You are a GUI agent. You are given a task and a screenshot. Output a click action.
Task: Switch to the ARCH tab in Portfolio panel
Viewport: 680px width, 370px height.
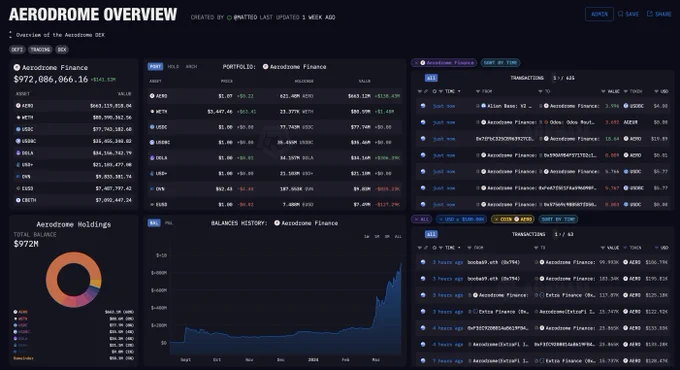191,67
